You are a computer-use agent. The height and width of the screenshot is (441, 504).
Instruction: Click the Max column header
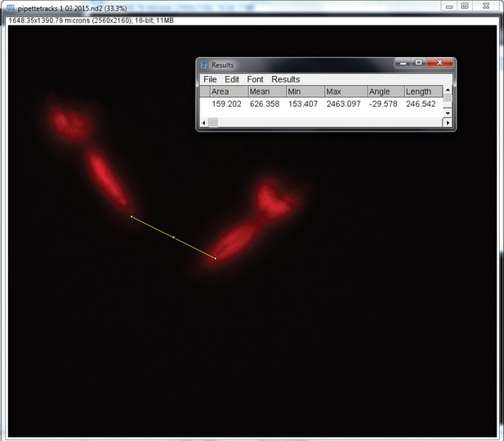click(x=346, y=91)
